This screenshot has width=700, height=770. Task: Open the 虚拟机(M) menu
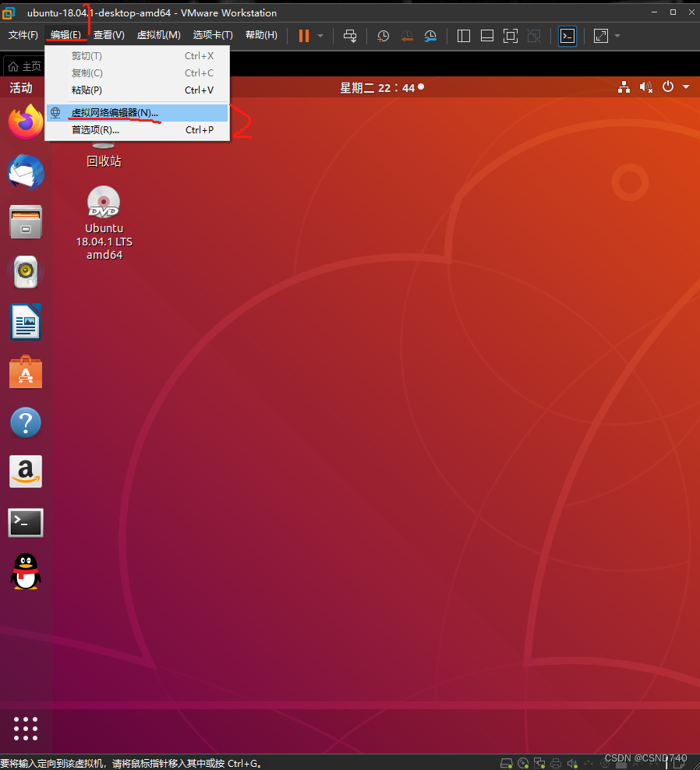(x=159, y=35)
